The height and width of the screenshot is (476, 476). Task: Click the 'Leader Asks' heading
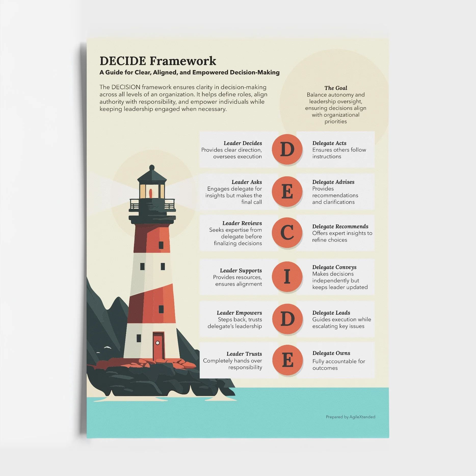pos(247,182)
